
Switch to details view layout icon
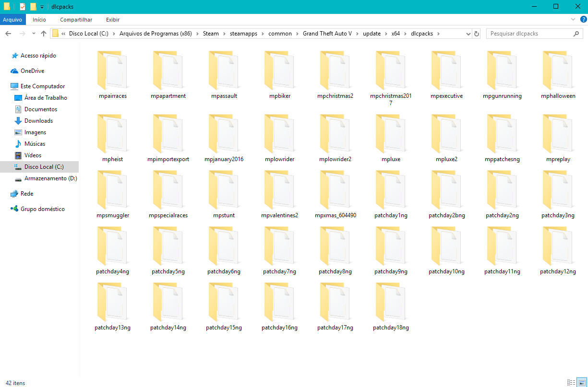[571, 382]
